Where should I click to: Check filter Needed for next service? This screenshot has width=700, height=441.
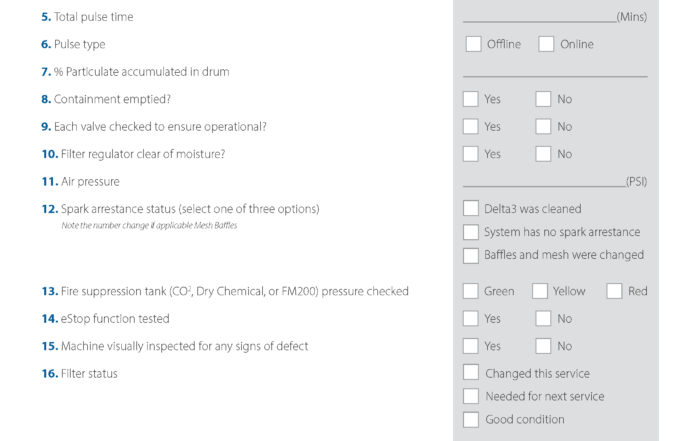[471, 396]
